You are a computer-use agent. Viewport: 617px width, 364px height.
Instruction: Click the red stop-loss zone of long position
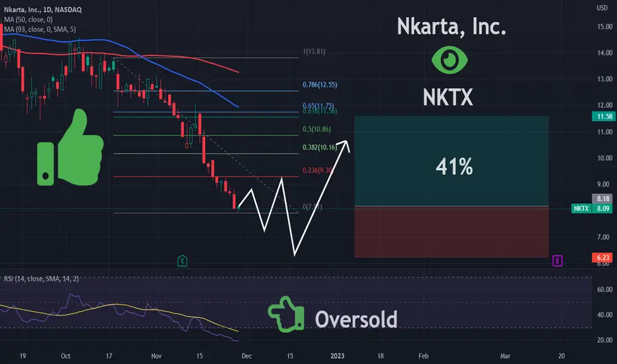click(451, 232)
